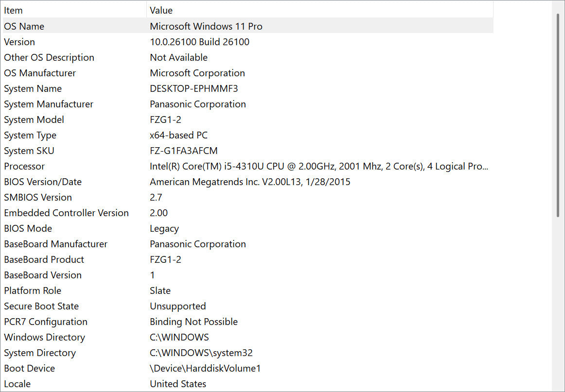Select the Secure Boot State row
The image size is (565, 392).
tap(41, 306)
